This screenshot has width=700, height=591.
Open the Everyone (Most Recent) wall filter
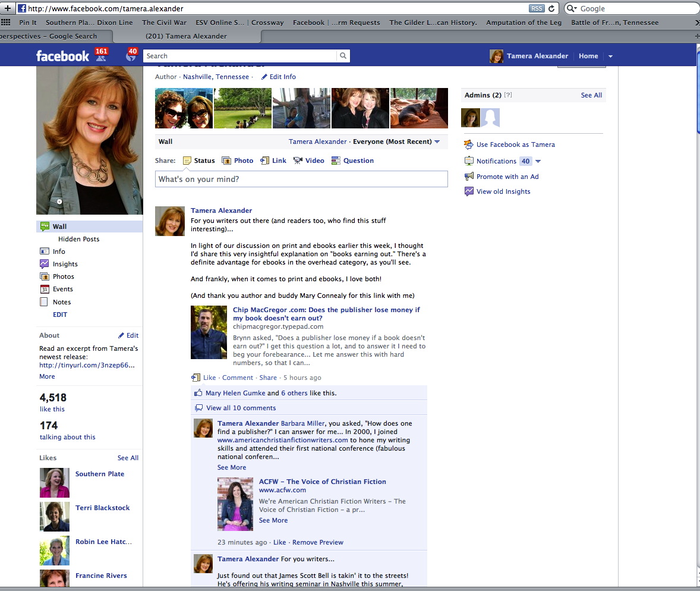click(x=396, y=142)
